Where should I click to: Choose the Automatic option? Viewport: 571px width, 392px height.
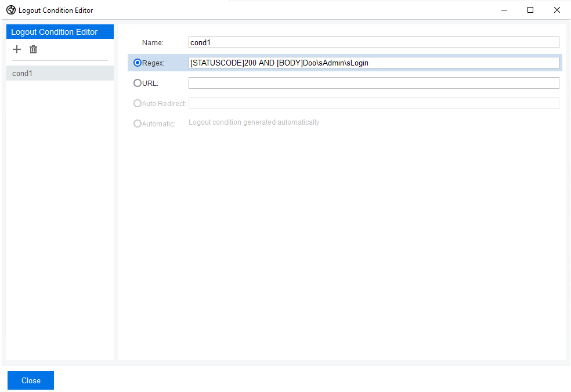coord(137,124)
